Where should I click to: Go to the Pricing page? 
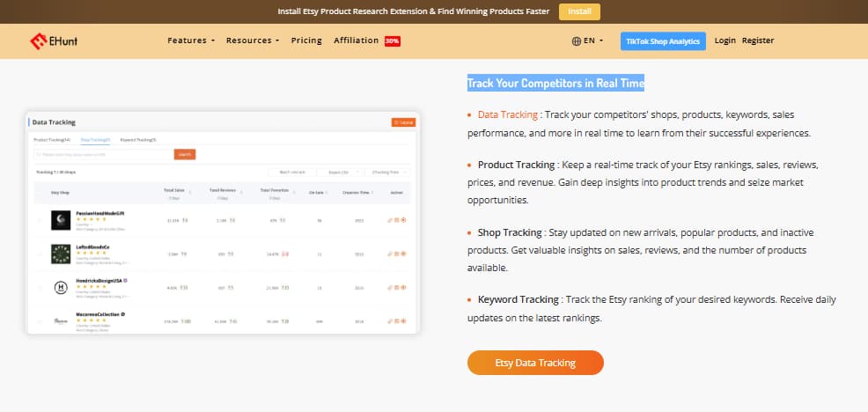pos(306,40)
